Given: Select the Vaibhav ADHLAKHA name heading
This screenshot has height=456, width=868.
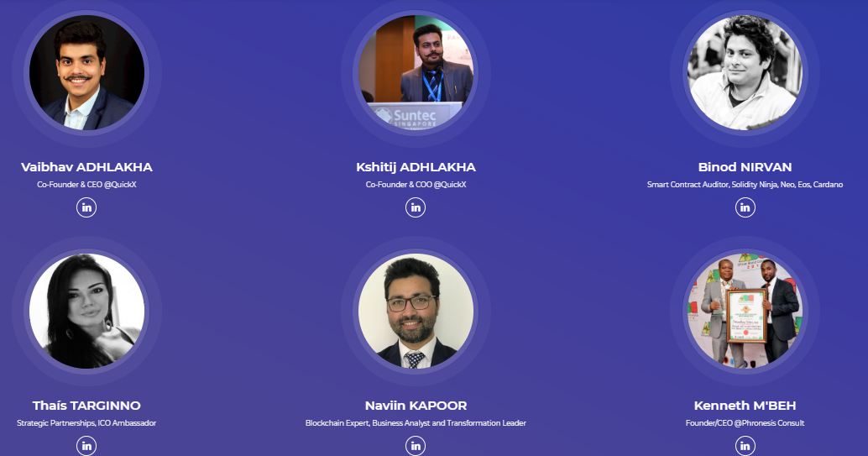Looking at the screenshot, I should click(x=86, y=167).
